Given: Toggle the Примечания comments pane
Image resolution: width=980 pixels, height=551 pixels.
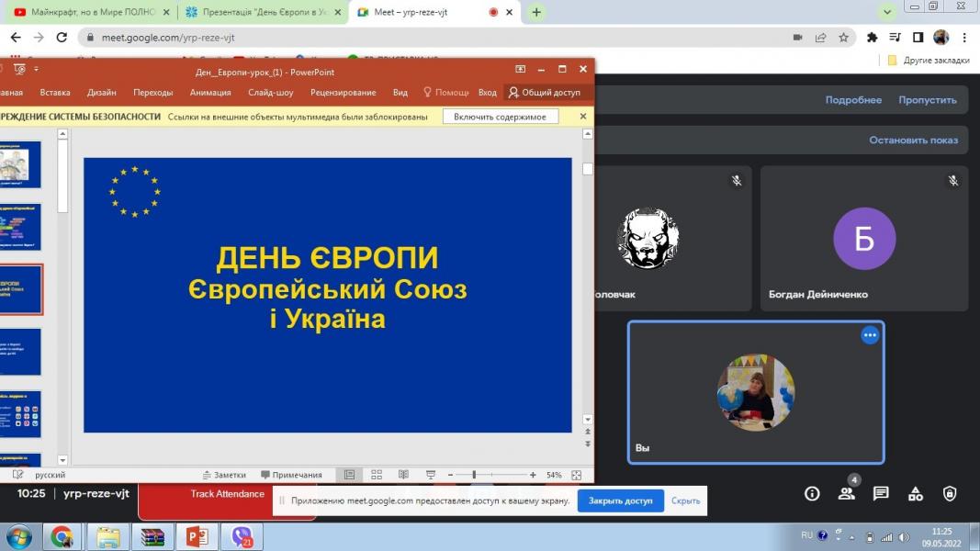Looking at the screenshot, I should [291, 475].
